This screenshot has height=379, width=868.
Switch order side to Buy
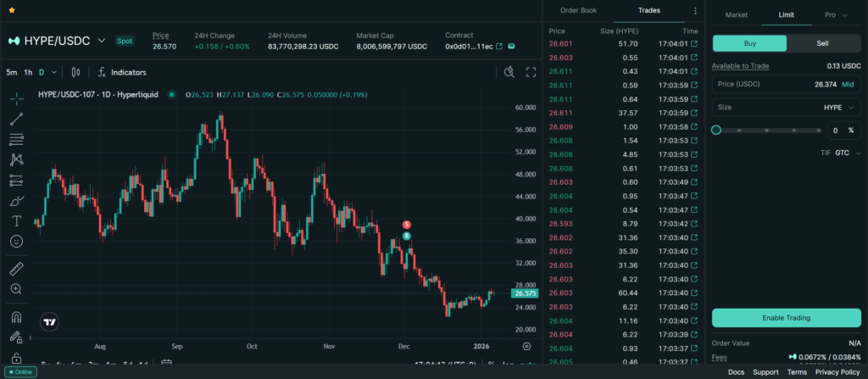[x=749, y=43]
